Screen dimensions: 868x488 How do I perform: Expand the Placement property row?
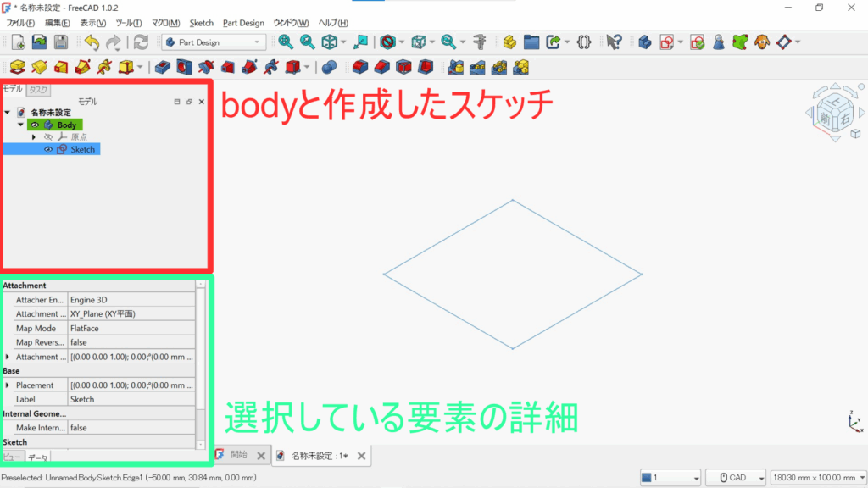(x=8, y=385)
